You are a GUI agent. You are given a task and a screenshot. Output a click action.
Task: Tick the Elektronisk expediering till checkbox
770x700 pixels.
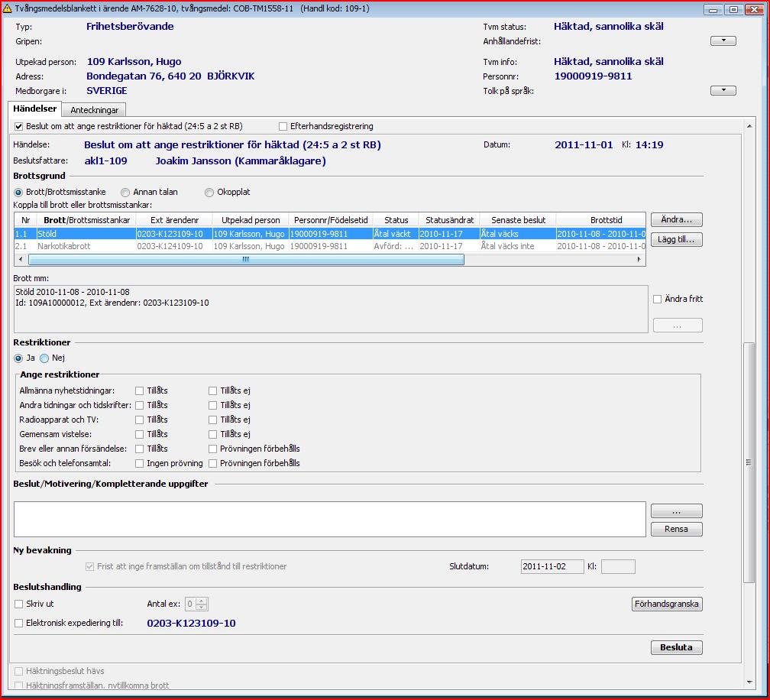[18, 624]
